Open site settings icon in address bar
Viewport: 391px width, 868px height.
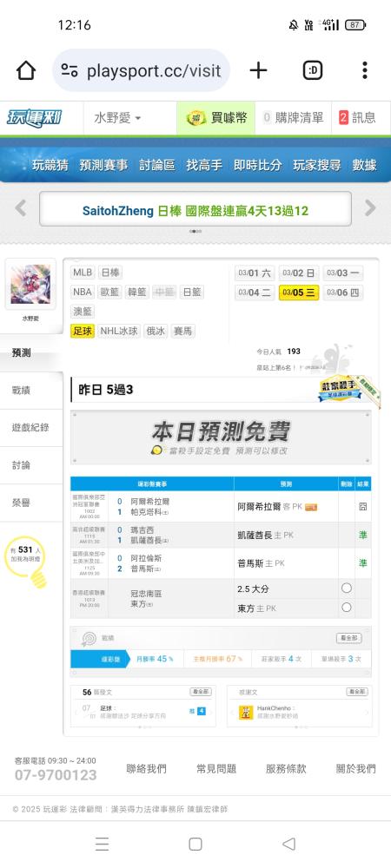(x=70, y=70)
